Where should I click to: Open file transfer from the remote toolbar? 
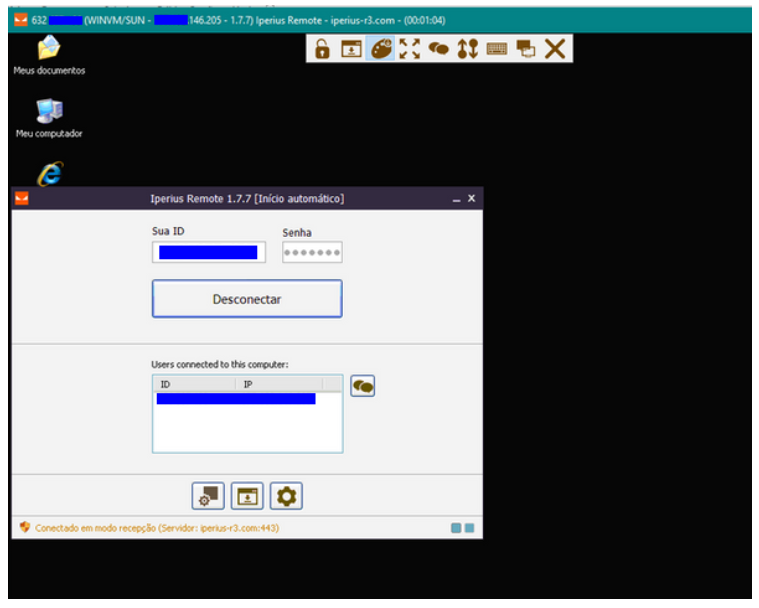coord(351,49)
